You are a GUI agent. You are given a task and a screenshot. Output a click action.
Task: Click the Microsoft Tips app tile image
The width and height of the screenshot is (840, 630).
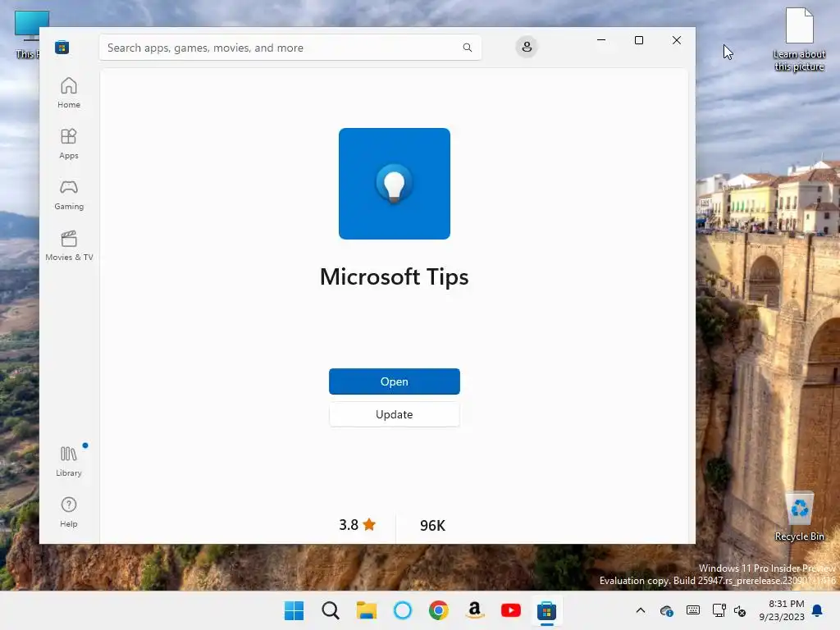(395, 184)
